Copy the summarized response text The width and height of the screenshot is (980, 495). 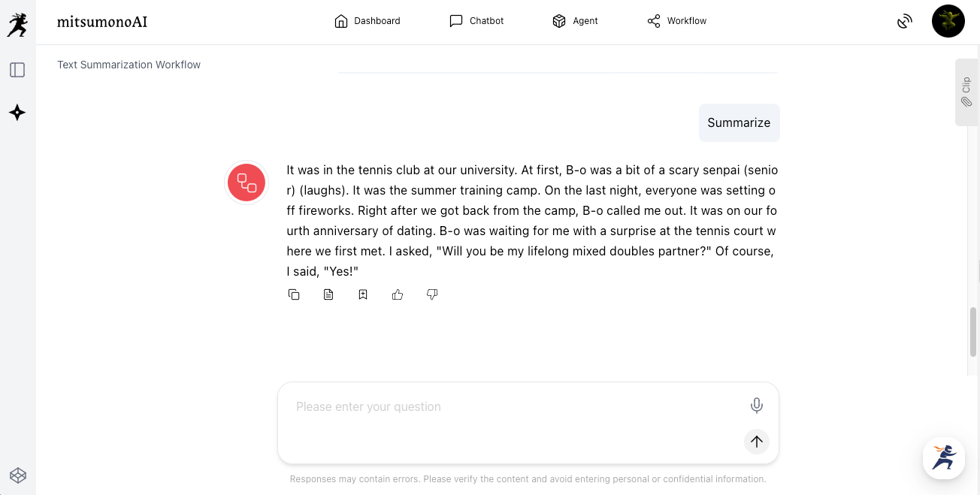294,294
